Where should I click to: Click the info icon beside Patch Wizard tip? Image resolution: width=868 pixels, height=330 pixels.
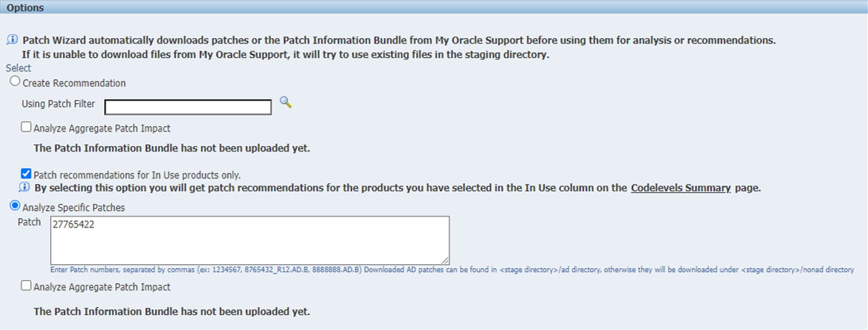coord(12,40)
